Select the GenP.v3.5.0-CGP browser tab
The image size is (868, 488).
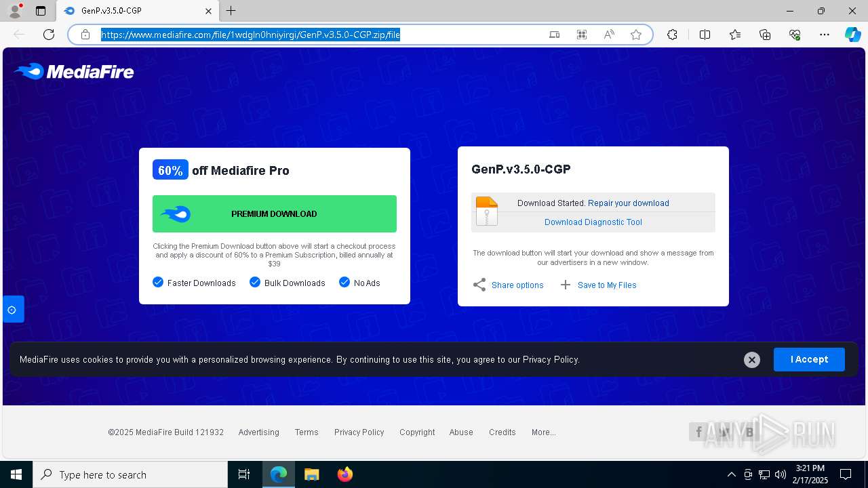(x=138, y=11)
